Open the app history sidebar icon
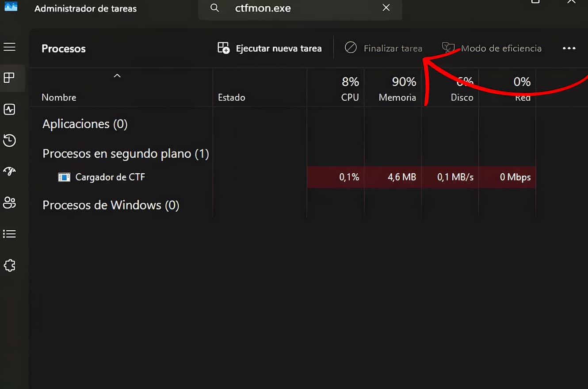Viewport: 588px width, 389px height. point(9,141)
